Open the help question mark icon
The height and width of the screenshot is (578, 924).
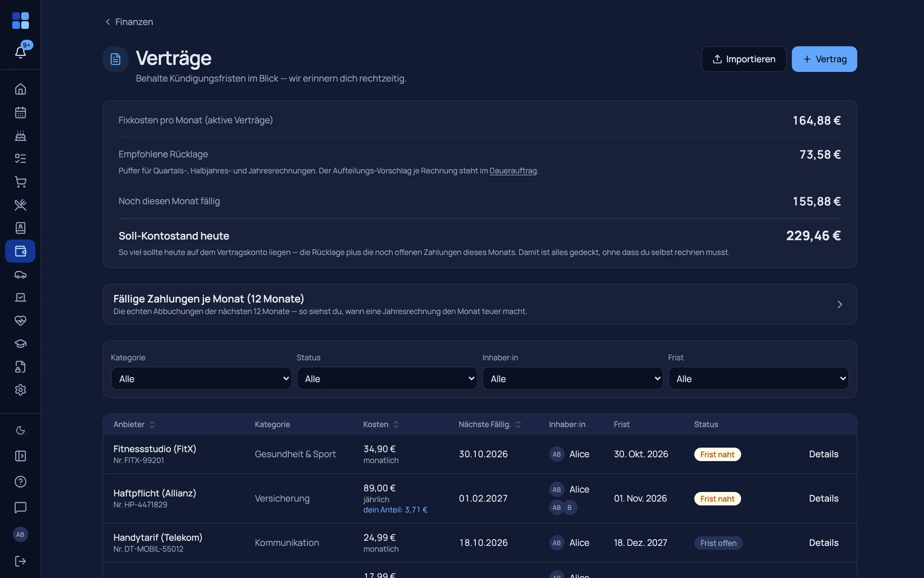tap(20, 482)
